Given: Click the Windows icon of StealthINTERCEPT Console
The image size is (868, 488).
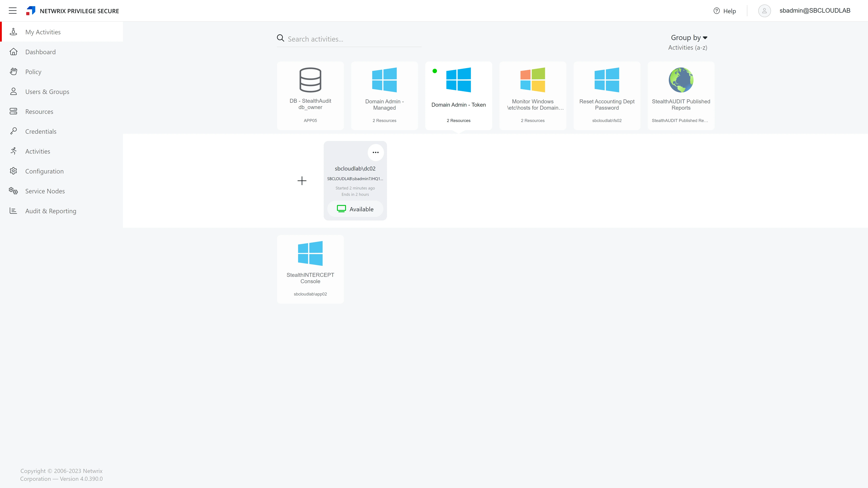Looking at the screenshot, I should coord(310,253).
